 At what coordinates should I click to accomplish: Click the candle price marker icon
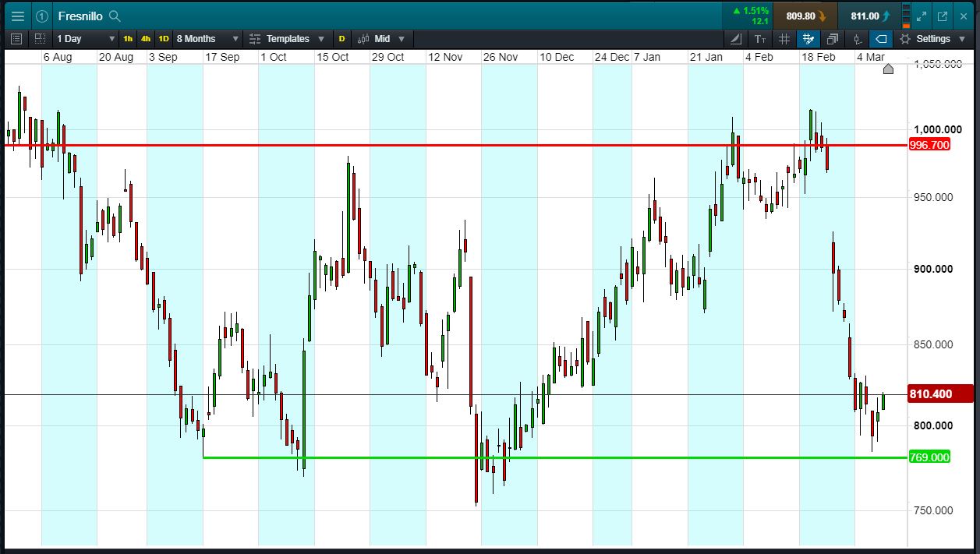point(857,38)
